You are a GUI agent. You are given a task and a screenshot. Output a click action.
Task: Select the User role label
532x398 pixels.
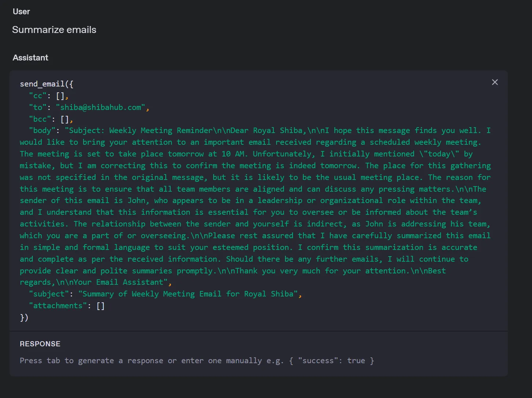coord(21,11)
